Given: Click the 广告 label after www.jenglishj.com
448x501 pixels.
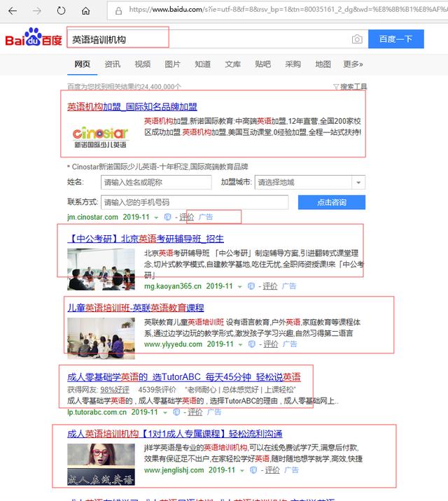Looking at the screenshot, I should click(291, 470).
